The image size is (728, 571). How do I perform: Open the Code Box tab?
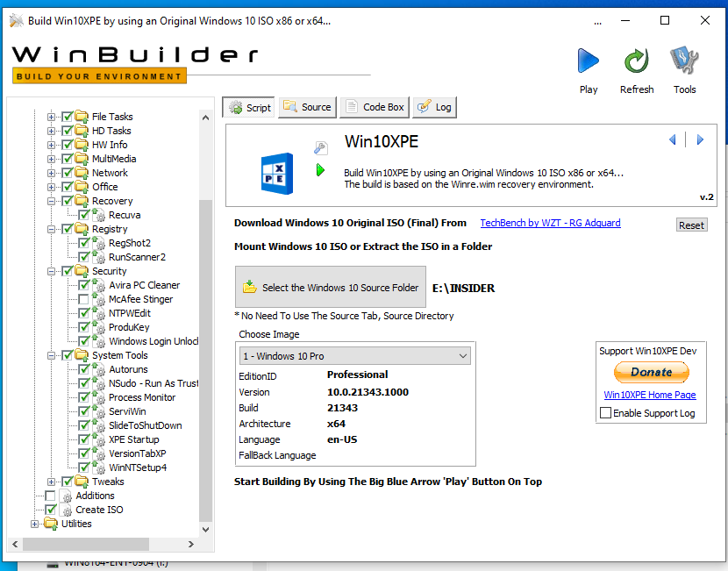tap(375, 107)
